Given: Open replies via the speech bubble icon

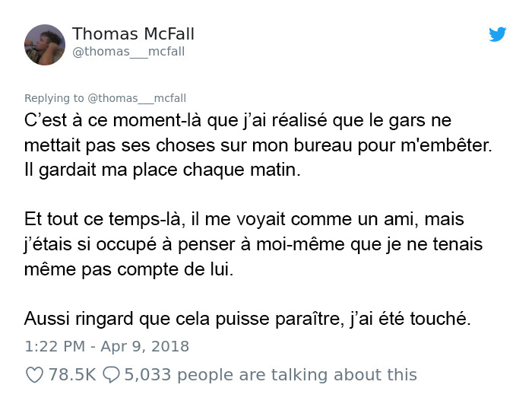Looking at the screenshot, I should point(111,375).
